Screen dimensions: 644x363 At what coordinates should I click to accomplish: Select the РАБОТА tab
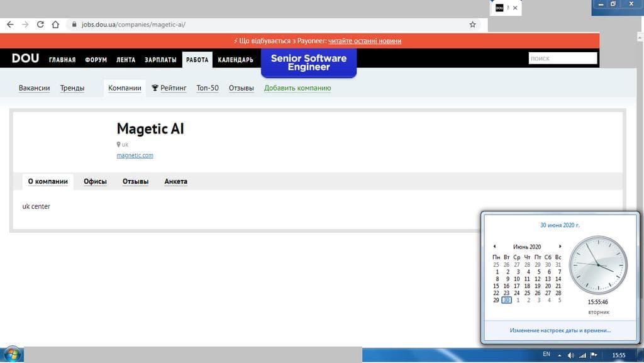coord(197,60)
